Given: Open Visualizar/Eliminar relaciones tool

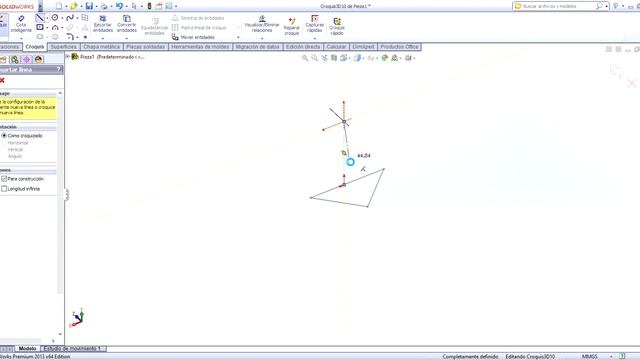Looking at the screenshot, I should [262, 24].
